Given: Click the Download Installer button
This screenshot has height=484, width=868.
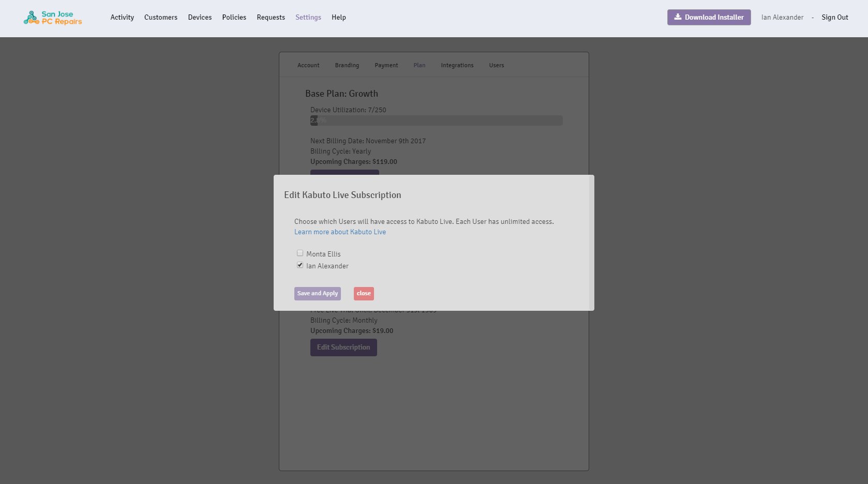Looking at the screenshot, I should point(709,17).
